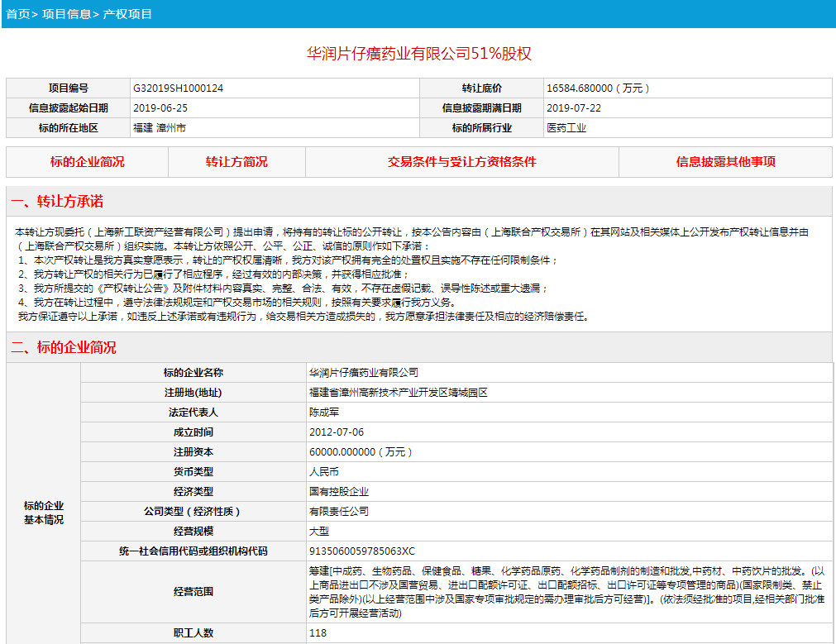Switch to 标的企业简况 tab
Image resolution: width=836 pixels, height=644 pixels.
88,162
